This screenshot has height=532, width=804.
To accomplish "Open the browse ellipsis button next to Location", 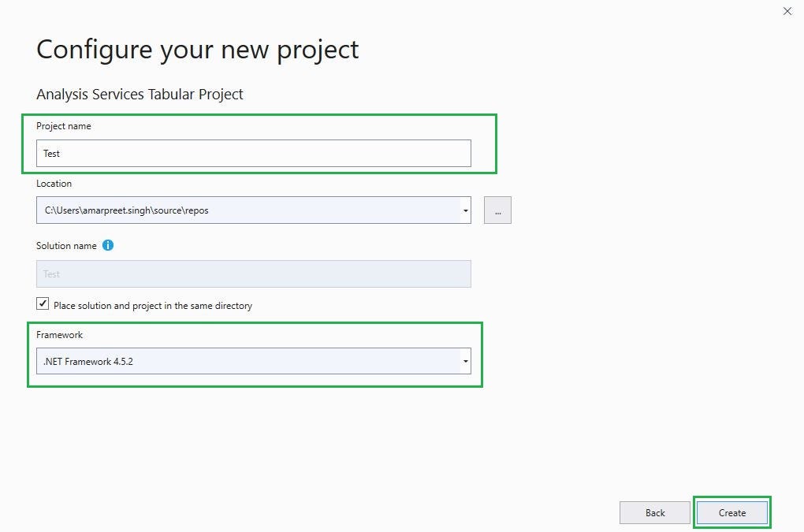I will (497, 210).
